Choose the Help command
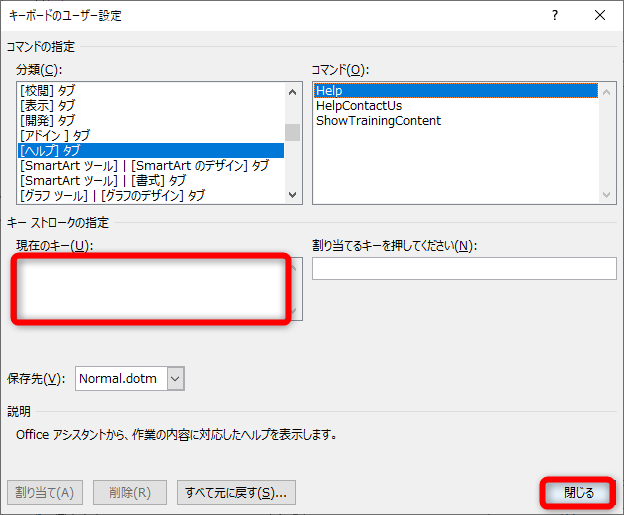 pos(456,90)
